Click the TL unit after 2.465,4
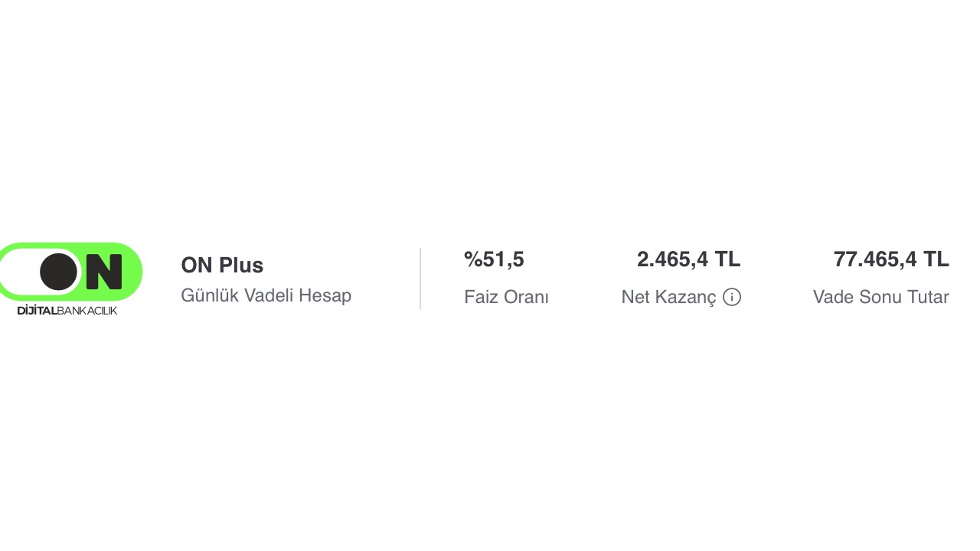The image size is (980, 551). coord(728,259)
